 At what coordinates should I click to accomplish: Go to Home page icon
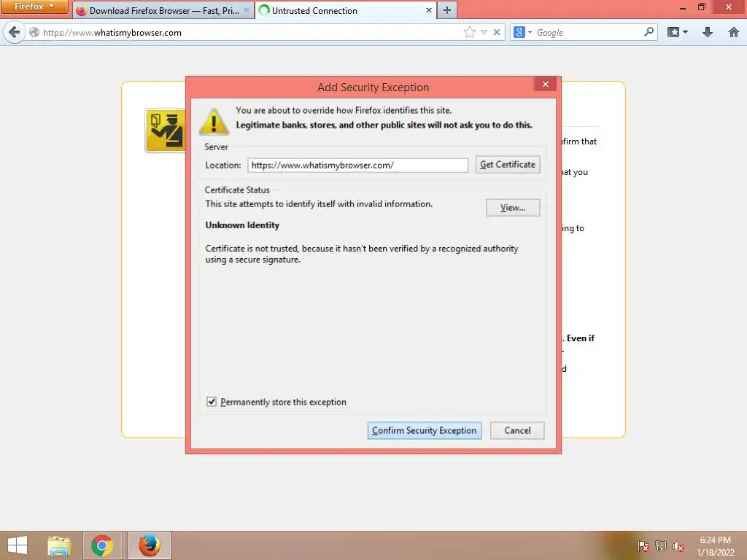(734, 32)
